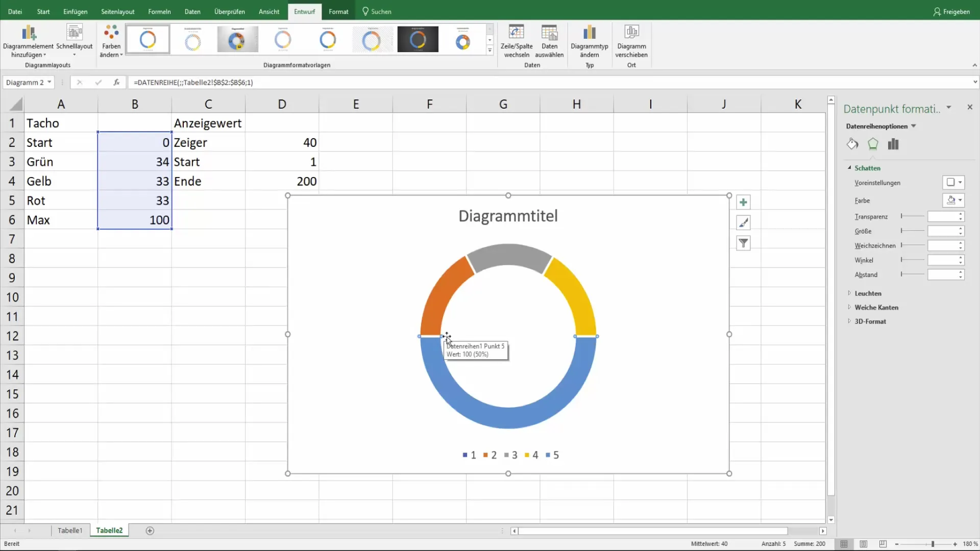
Task: Open the Formeln ribbon tab
Action: tap(159, 11)
